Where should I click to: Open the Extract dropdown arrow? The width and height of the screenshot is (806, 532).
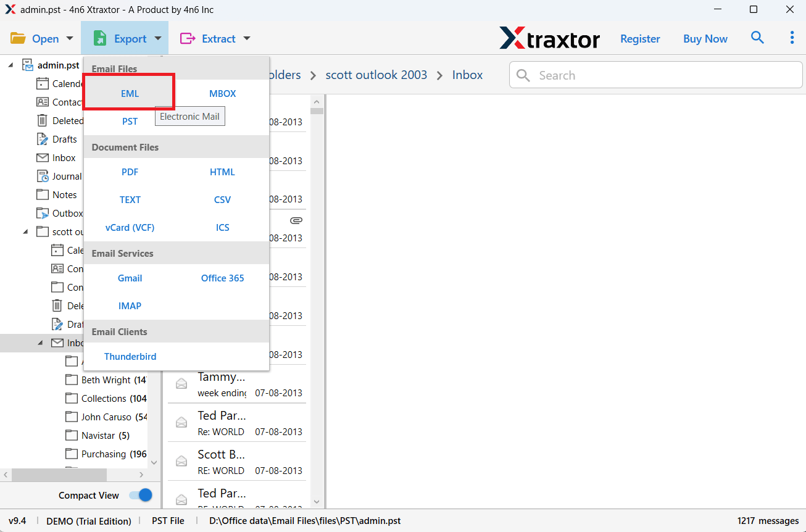(247, 38)
